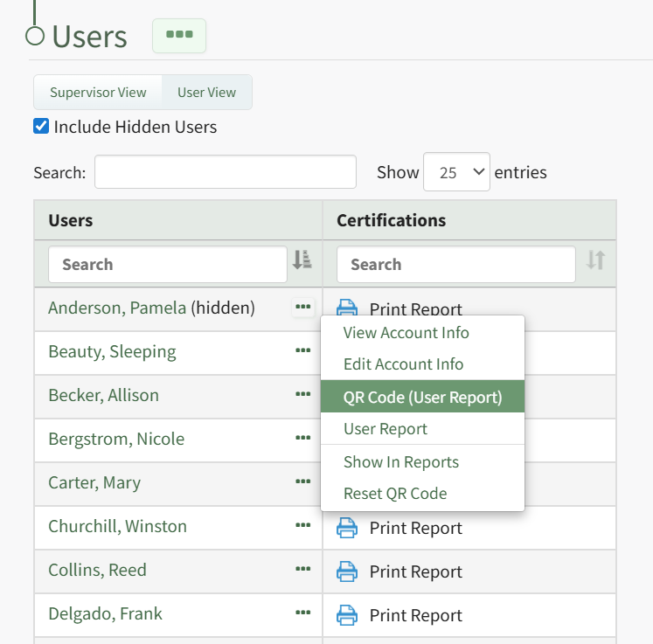
Task: Open the Show entries count dropdown
Action: pyautogui.click(x=456, y=172)
